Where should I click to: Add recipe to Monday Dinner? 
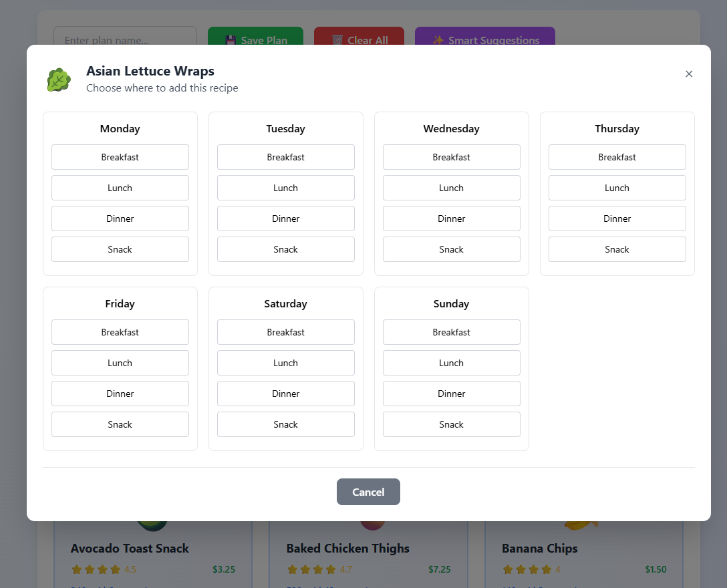pos(120,218)
